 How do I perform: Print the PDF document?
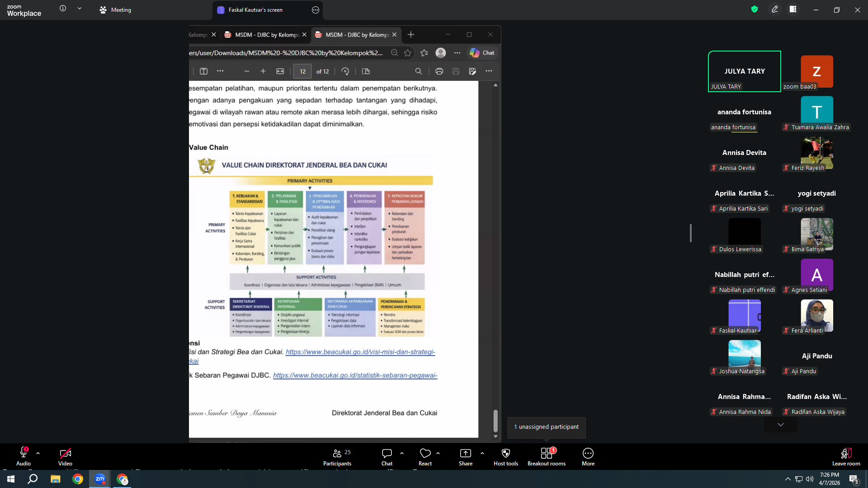point(439,71)
